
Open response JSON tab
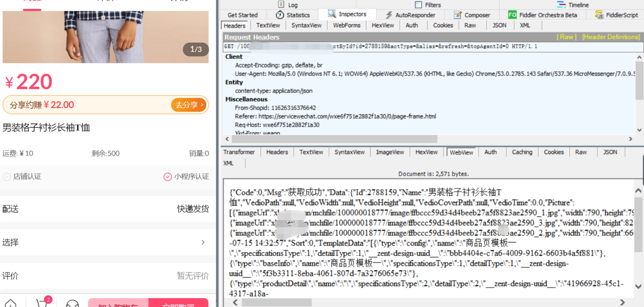[610, 152]
